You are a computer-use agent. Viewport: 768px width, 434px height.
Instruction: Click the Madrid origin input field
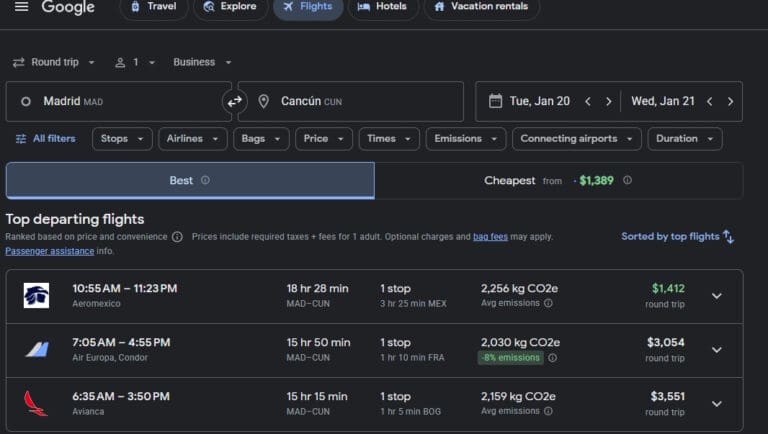click(118, 101)
